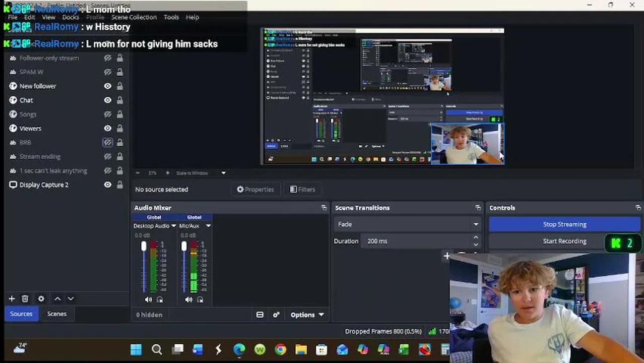Image resolution: width=644 pixels, height=363 pixels.
Task: Show the Follower-only stream source
Action: [107, 58]
